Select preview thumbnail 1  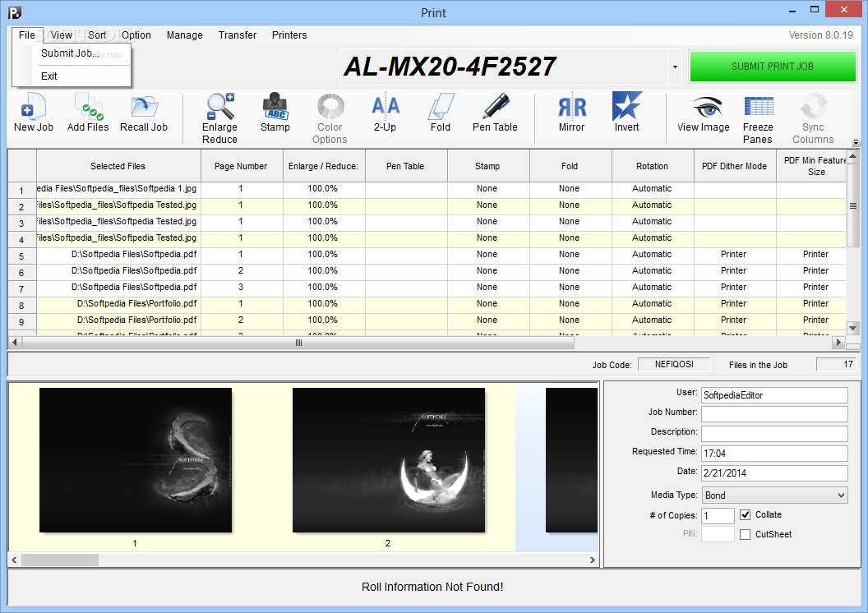tap(136, 460)
